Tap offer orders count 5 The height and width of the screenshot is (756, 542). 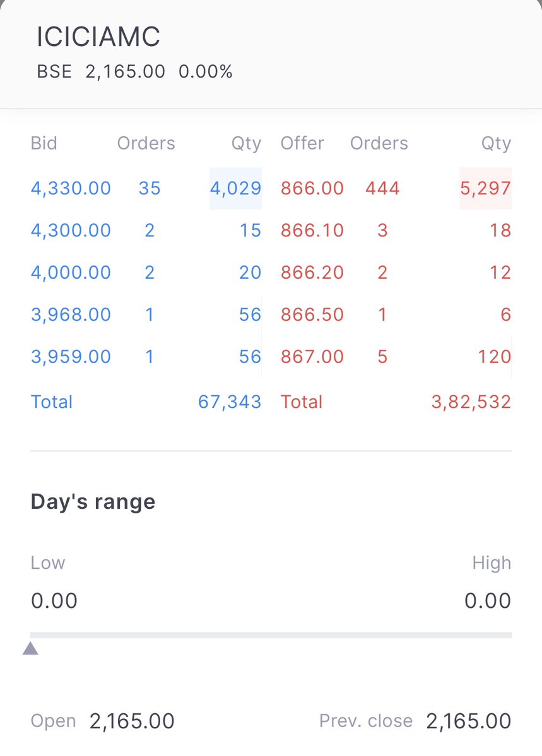(x=382, y=357)
